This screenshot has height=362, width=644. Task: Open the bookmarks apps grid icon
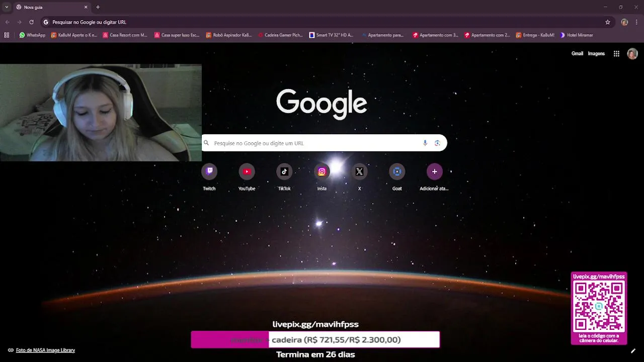click(7, 35)
